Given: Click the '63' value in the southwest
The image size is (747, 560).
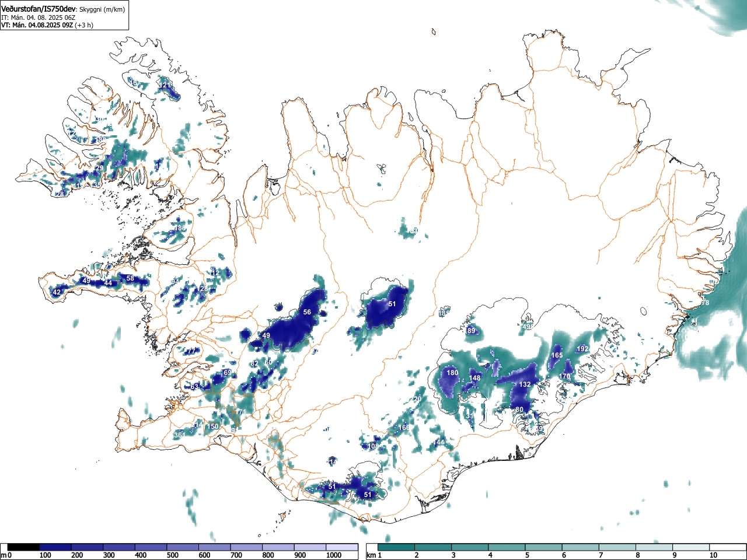Looking at the screenshot, I should [x=194, y=387].
